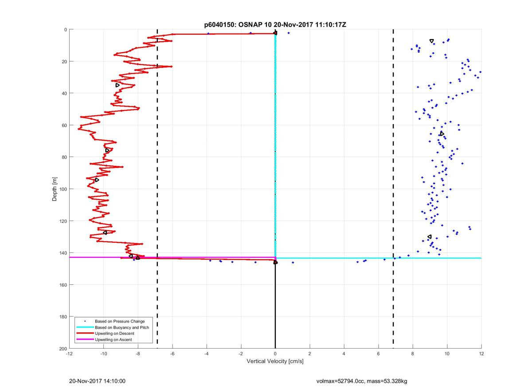The width and height of the screenshot is (532, 392).
Task: Select 'Based on Buoyancy and Pitch' legend entry
Action: point(122,327)
